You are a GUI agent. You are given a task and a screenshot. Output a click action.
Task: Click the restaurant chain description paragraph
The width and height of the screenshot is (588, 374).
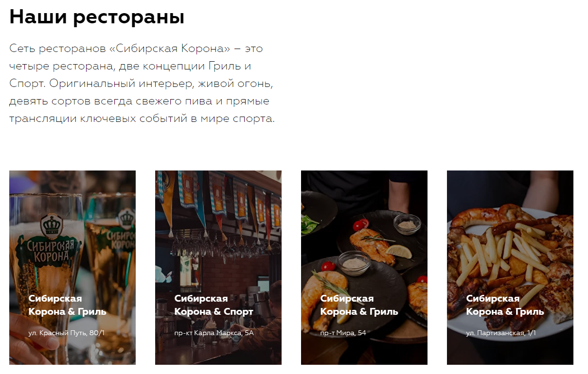point(142,84)
